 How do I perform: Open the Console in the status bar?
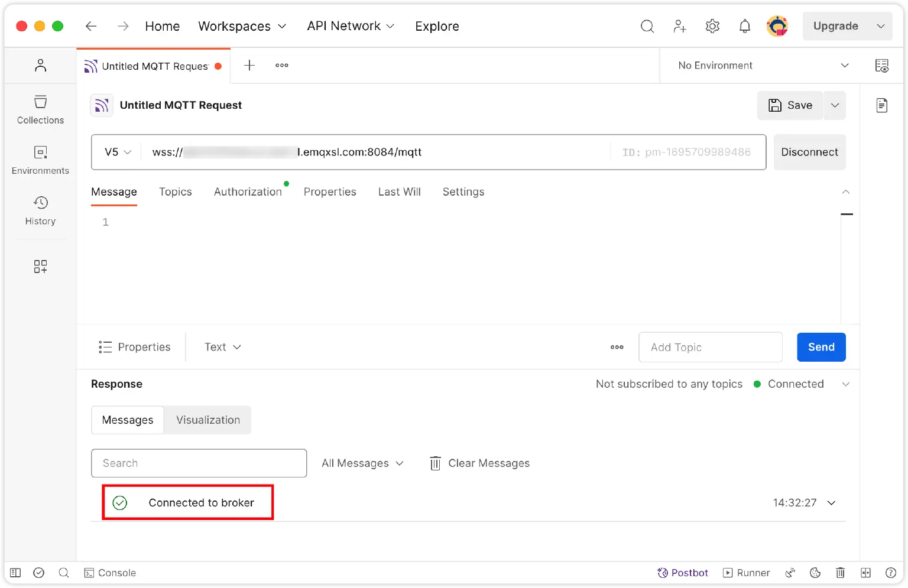(111, 573)
